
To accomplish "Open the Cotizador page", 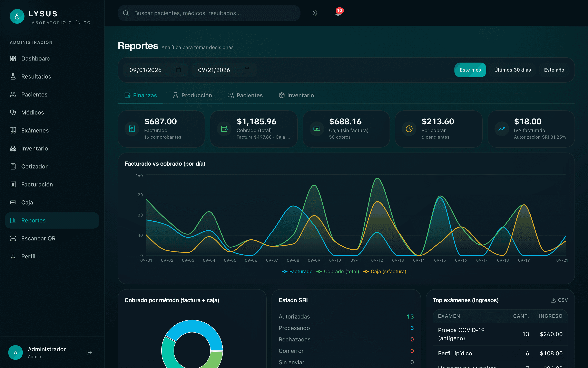I will point(52,166).
